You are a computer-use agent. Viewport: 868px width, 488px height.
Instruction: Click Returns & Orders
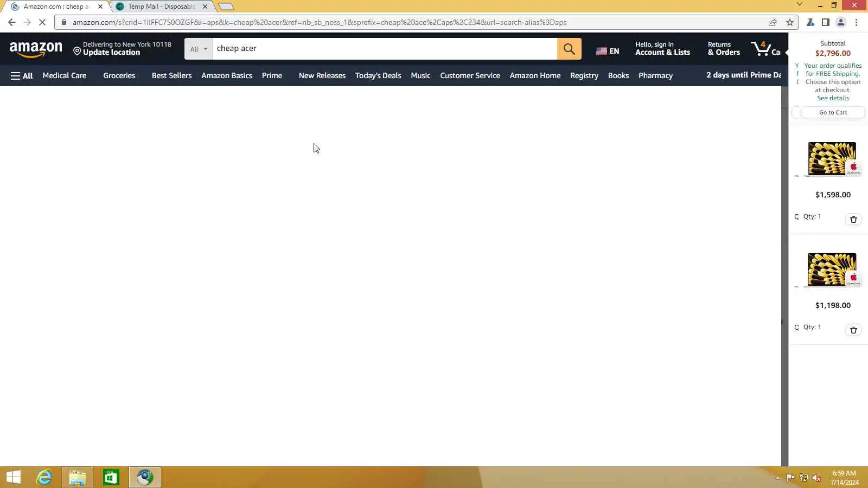pyautogui.click(x=724, y=49)
